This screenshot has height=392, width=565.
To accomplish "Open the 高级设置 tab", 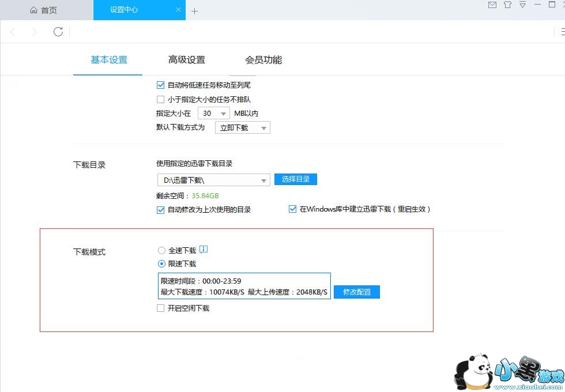I will pos(187,60).
